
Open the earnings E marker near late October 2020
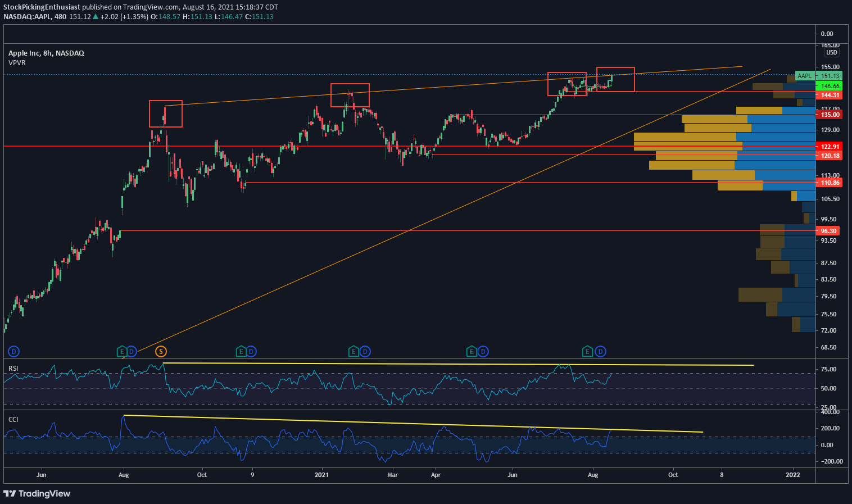241,352
